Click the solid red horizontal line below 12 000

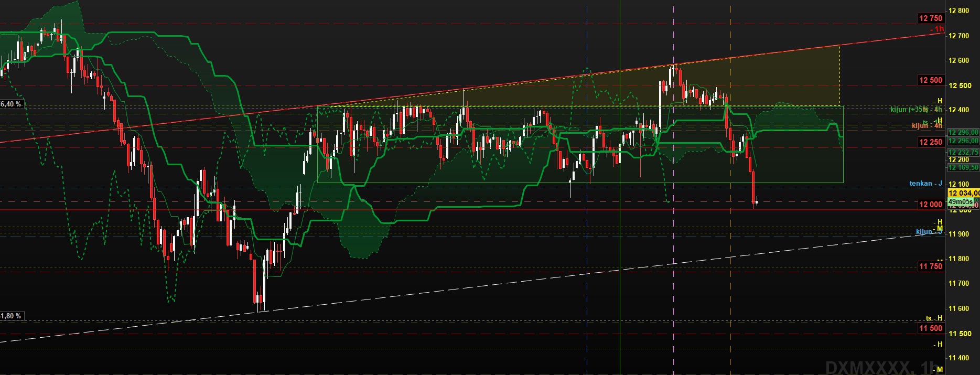pos(472,210)
